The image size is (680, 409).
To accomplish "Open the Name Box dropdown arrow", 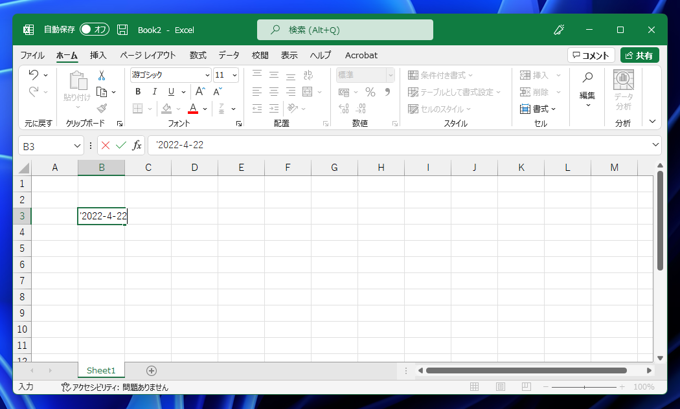I will click(77, 146).
